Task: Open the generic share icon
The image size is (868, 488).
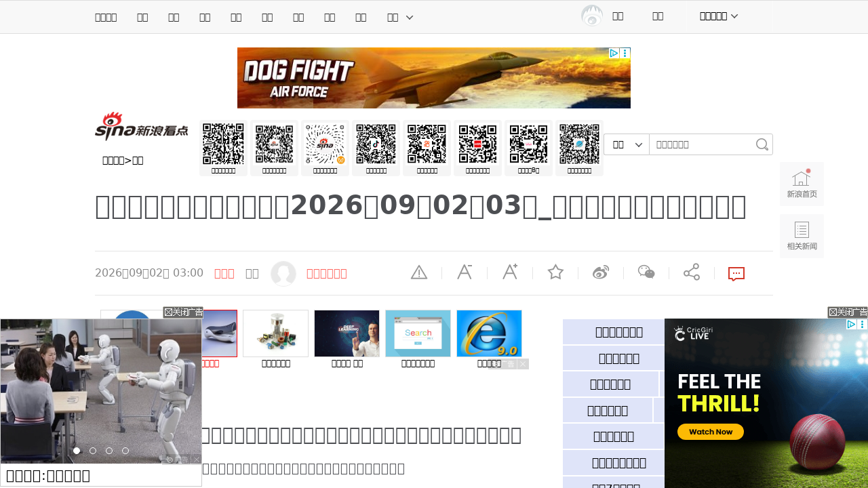Action: [x=692, y=272]
